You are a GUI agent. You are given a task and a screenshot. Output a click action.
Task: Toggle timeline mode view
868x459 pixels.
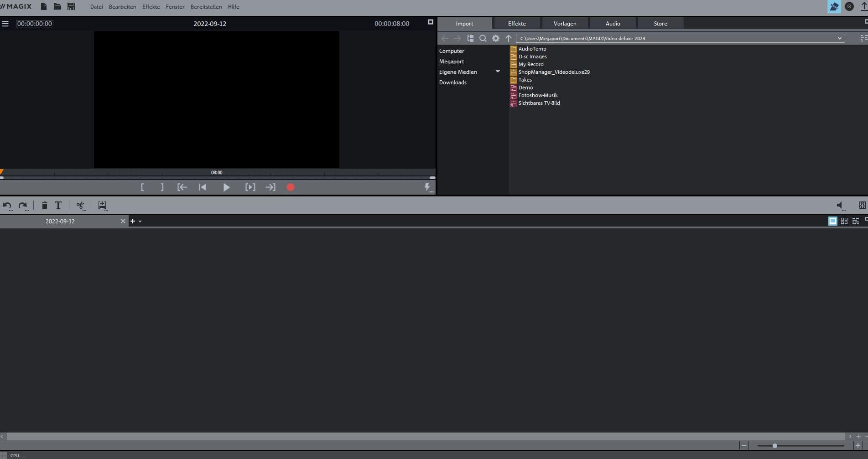[x=856, y=221]
